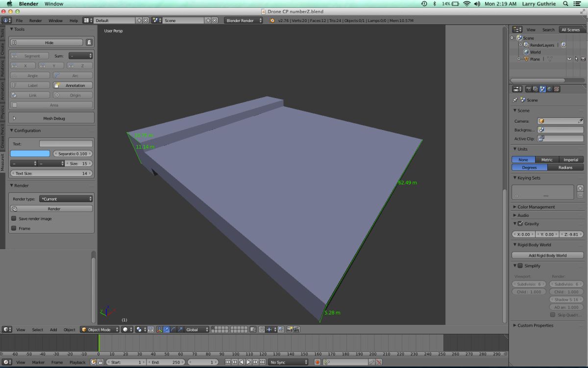Open the Render menu in header

(35, 21)
